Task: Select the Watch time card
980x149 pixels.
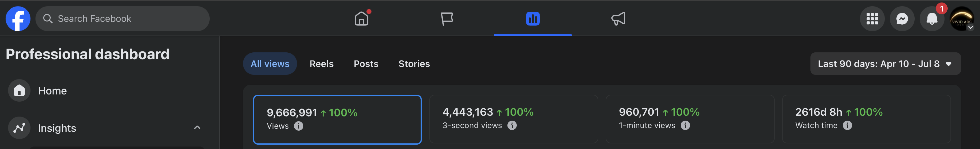Action: [x=866, y=119]
